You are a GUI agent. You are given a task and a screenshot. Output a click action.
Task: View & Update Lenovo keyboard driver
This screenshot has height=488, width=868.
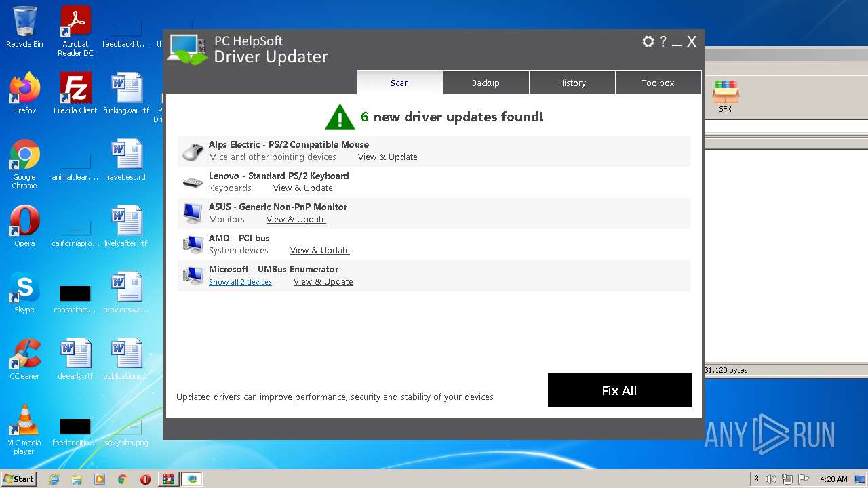coord(303,188)
